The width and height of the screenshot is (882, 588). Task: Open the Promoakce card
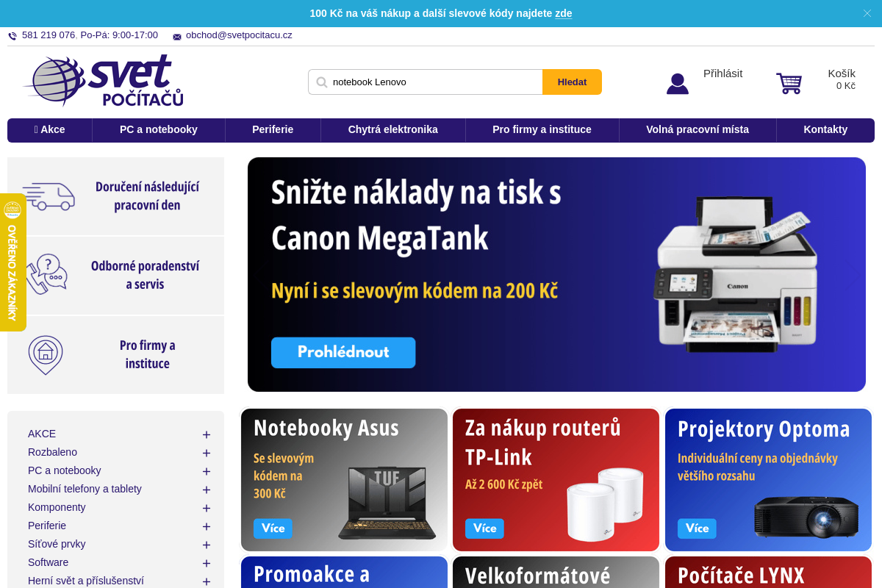pos(344,573)
